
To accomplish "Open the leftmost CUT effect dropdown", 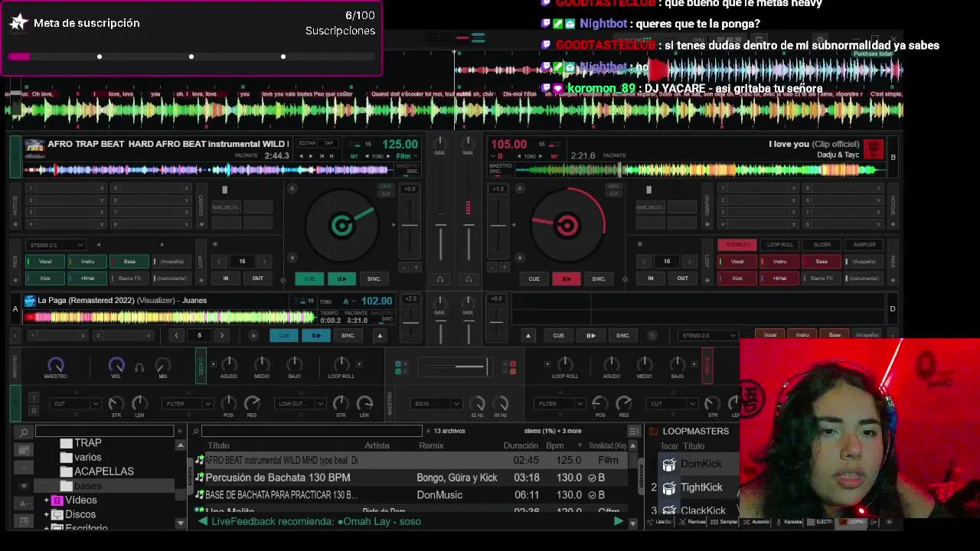I will pos(76,403).
